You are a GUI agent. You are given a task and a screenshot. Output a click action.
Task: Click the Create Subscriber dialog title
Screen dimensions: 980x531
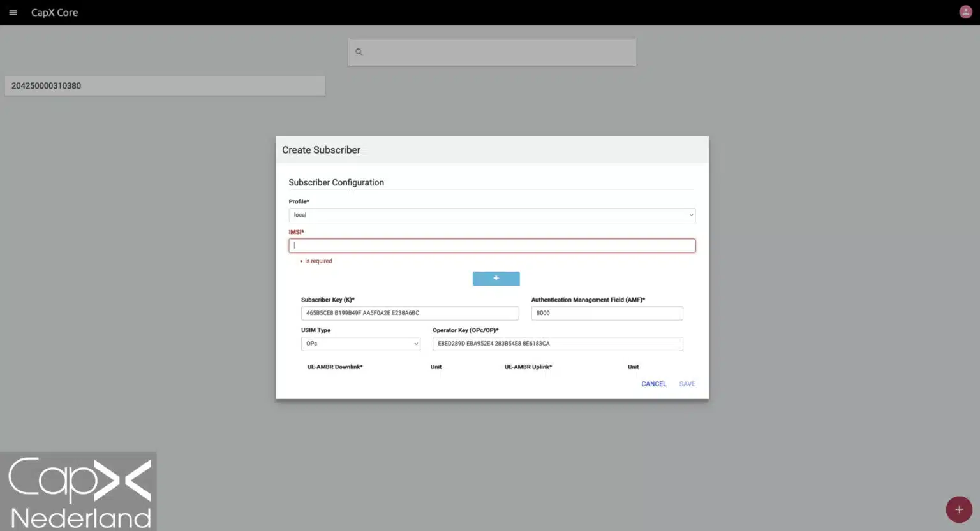click(x=321, y=150)
